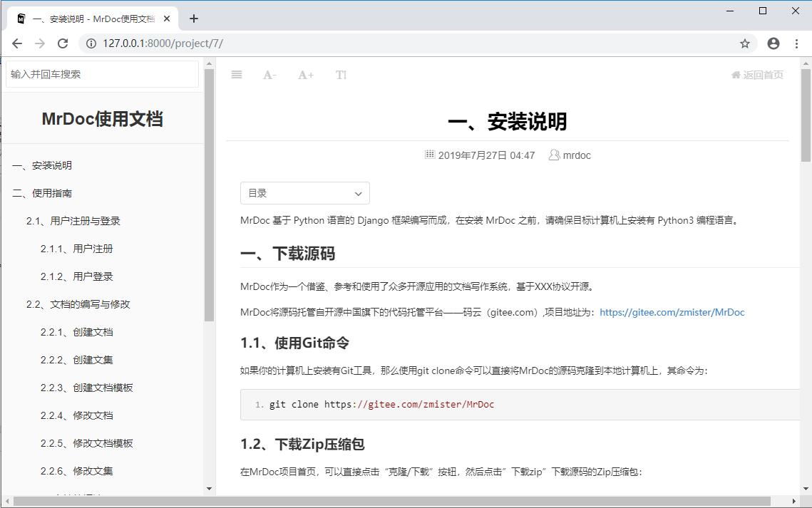Click the TI font style icon
This screenshot has height=508, width=812.
(x=341, y=75)
